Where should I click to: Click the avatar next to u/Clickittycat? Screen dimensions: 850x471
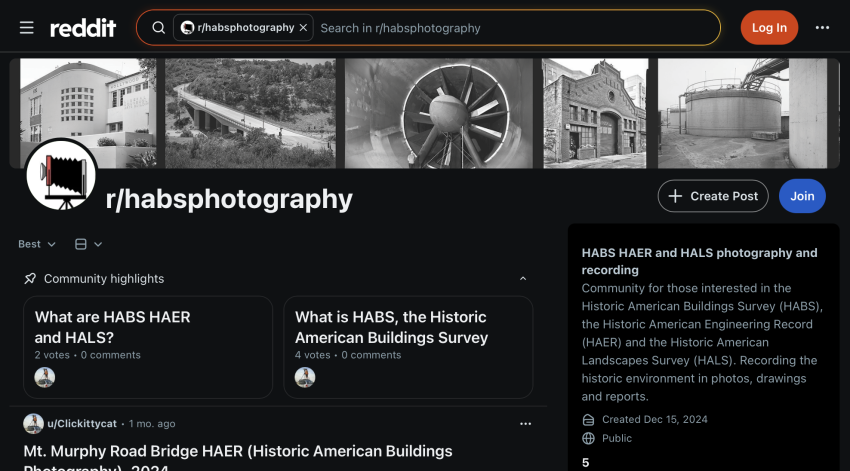(33, 424)
